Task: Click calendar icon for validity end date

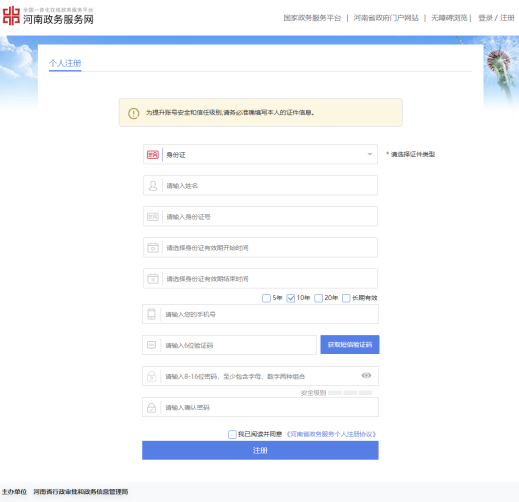Action: click(x=153, y=279)
